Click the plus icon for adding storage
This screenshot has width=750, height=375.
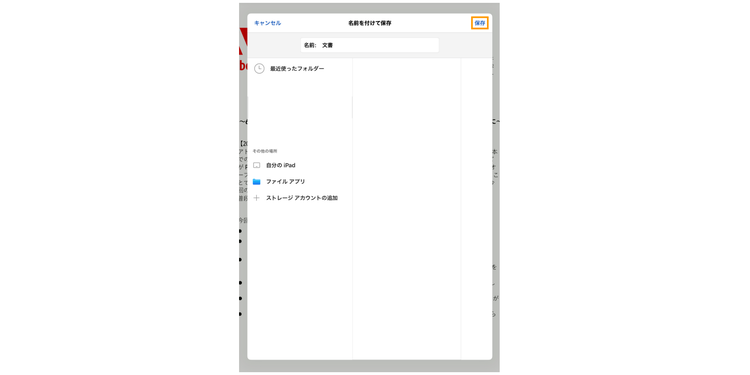coord(256,198)
